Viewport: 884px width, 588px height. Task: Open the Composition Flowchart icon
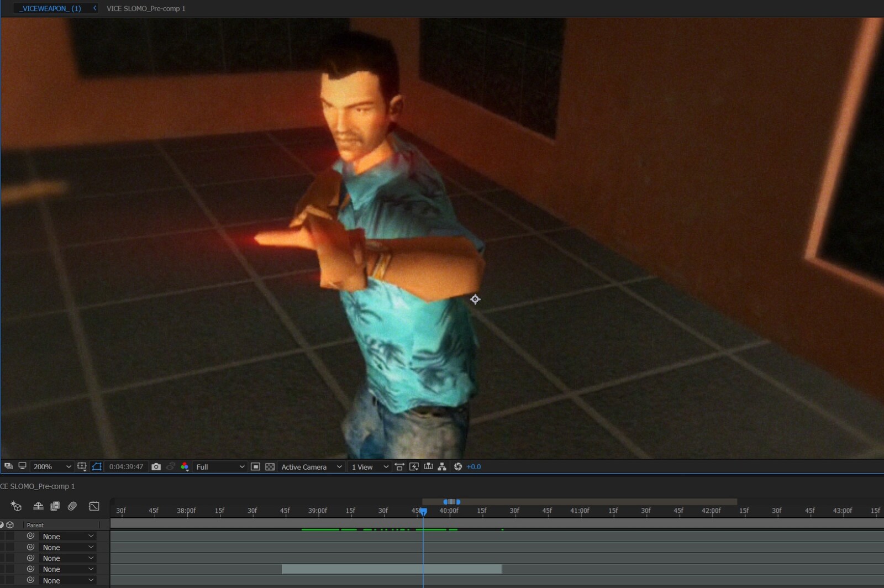(x=442, y=466)
